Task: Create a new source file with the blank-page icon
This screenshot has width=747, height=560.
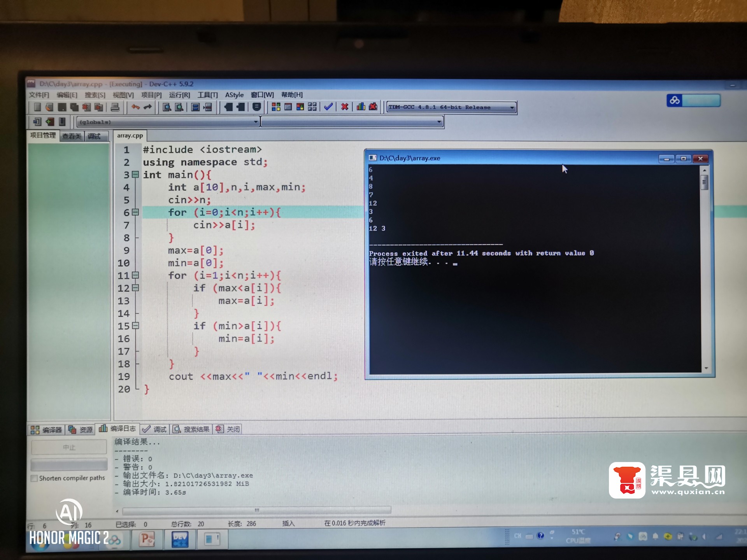Action: [38, 107]
